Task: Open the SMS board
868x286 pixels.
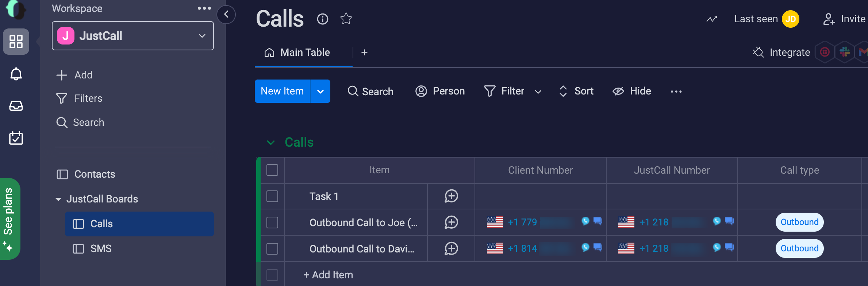Action: tap(92, 249)
